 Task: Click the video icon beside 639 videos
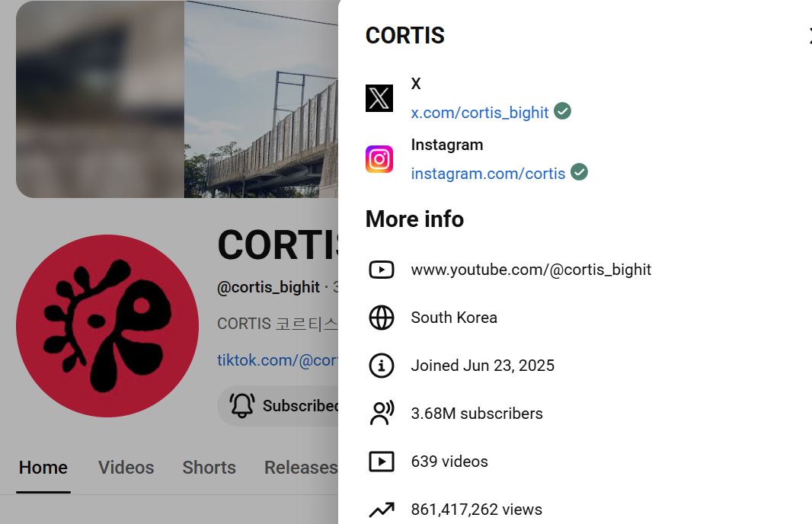(381, 462)
